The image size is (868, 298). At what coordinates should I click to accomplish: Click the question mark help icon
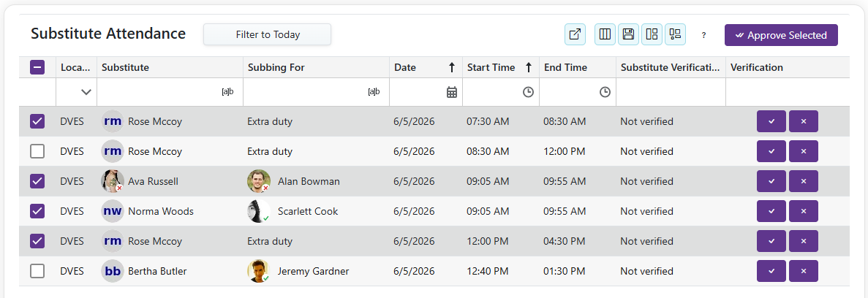point(703,35)
